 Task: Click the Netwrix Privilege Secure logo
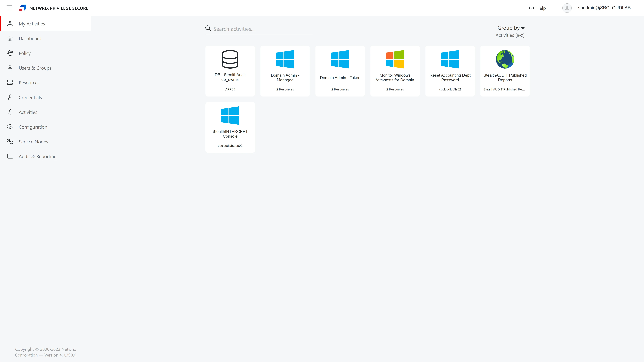pos(23,8)
